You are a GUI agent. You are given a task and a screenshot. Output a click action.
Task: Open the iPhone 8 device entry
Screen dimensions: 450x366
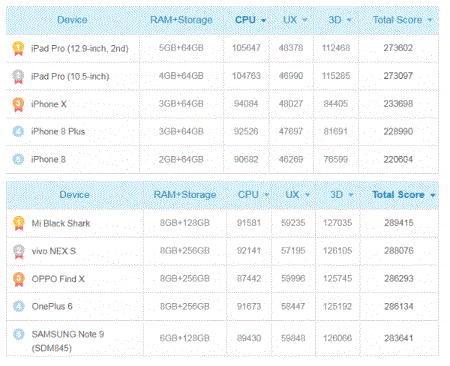click(x=48, y=159)
